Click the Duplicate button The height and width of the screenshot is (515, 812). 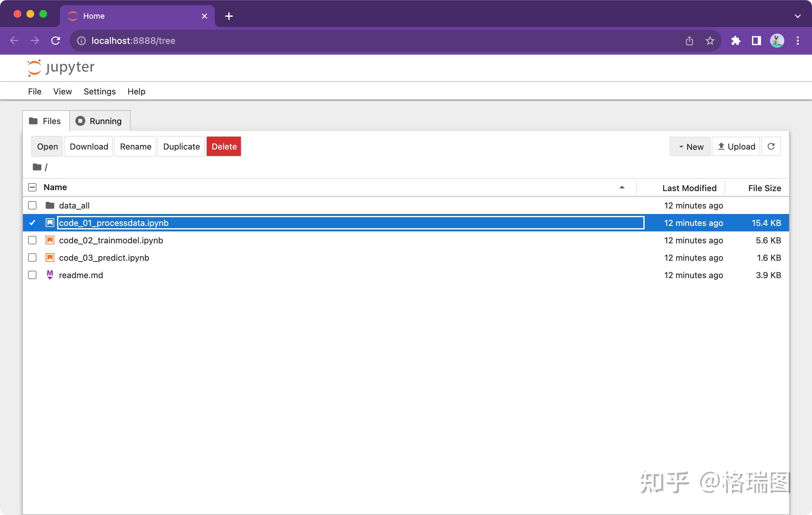coord(181,147)
